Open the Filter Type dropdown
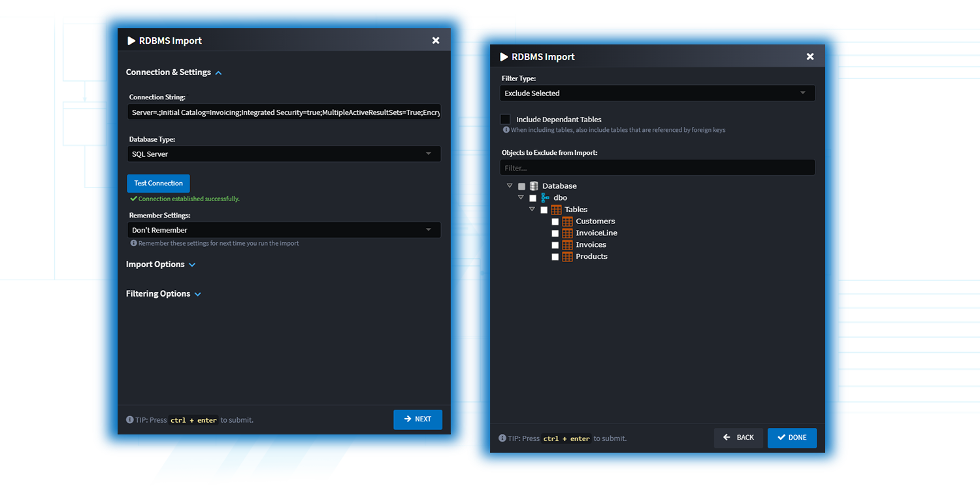 657,93
